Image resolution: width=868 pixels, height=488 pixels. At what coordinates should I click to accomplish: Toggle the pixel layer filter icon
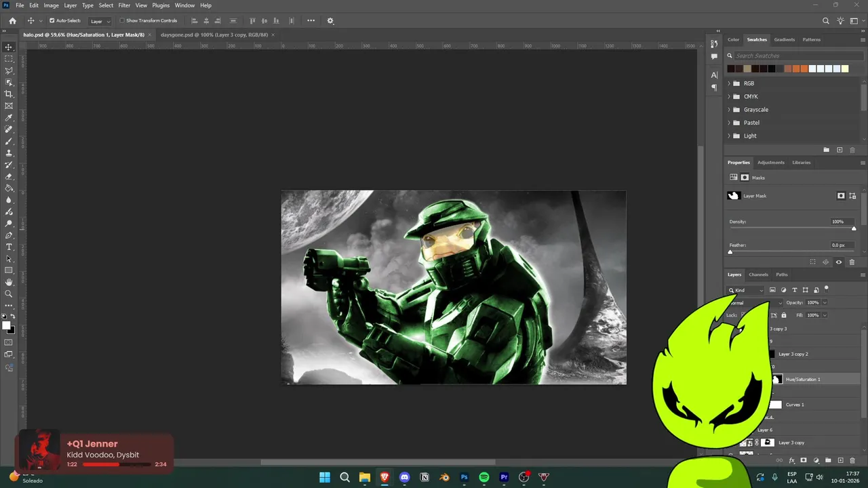(772, 290)
